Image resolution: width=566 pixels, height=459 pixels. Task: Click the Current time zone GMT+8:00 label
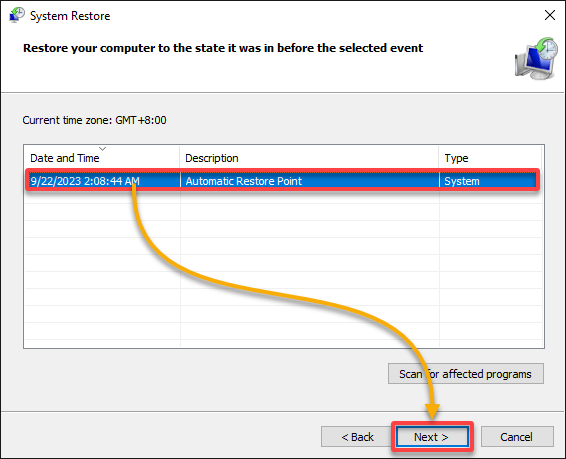coord(95,120)
